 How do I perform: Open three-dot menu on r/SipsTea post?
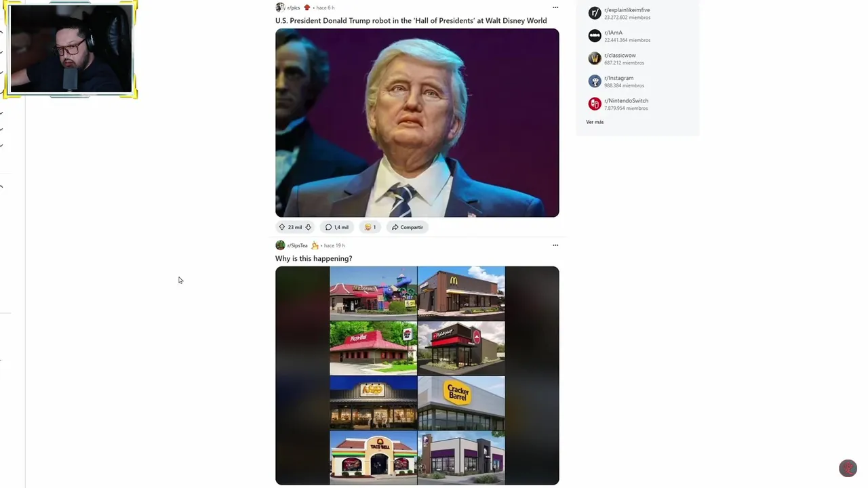click(x=555, y=245)
